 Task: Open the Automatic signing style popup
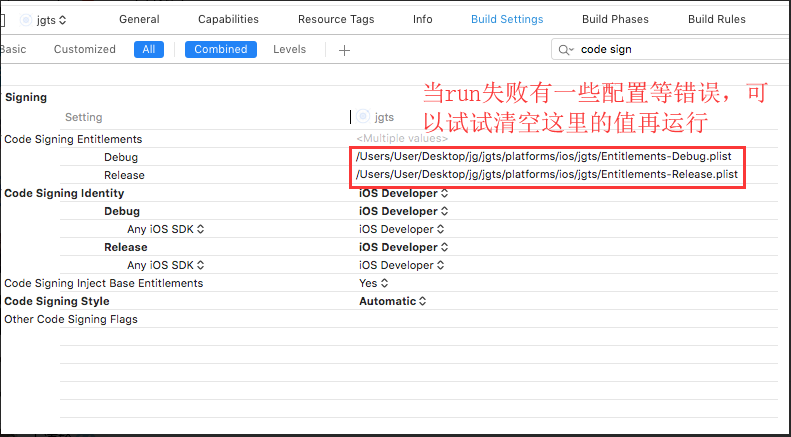392,301
